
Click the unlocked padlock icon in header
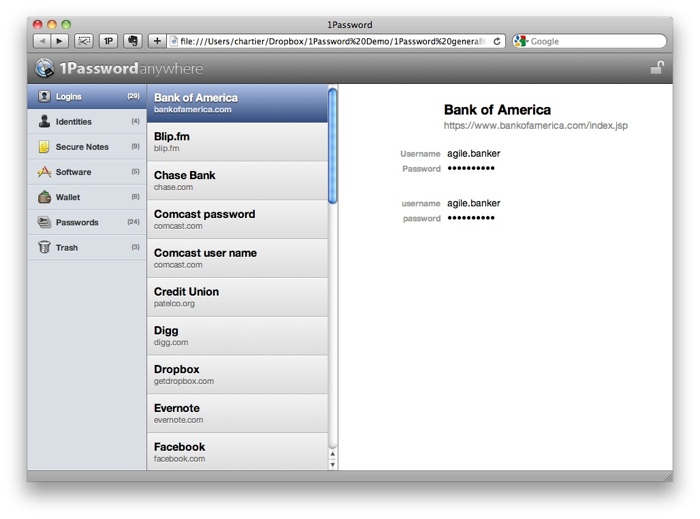tap(657, 68)
